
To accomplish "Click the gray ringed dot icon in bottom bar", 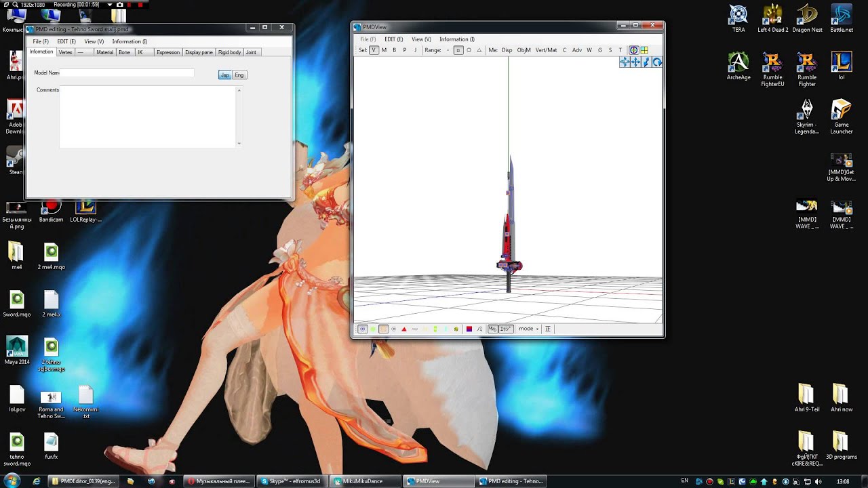I will [x=394, y=329].
